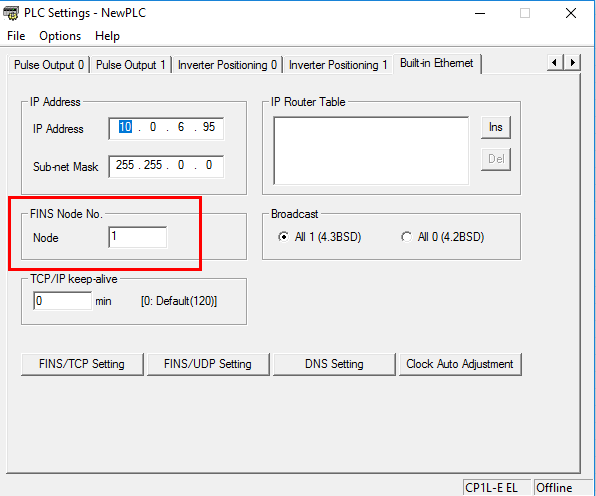The width and height of the screenshot is (596, 496).
Task: Open the File menu
Action: pos(16,36)
